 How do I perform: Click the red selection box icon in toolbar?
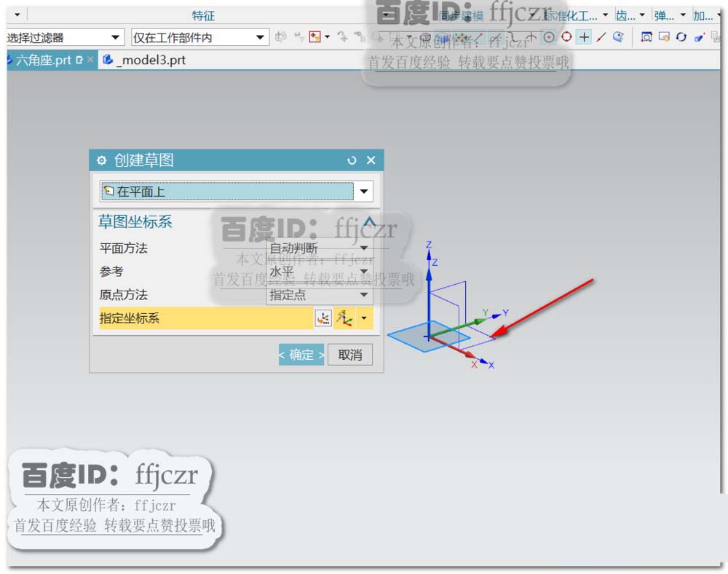click(314, 36)
